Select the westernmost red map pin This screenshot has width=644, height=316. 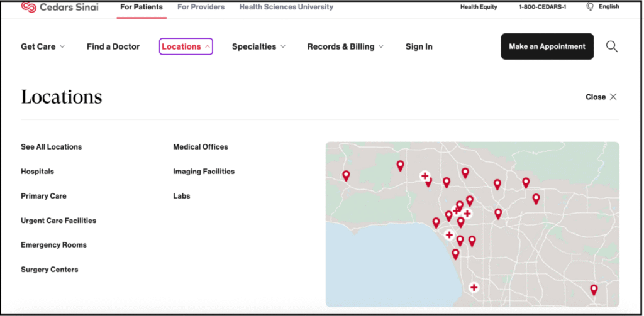(347, 176)
